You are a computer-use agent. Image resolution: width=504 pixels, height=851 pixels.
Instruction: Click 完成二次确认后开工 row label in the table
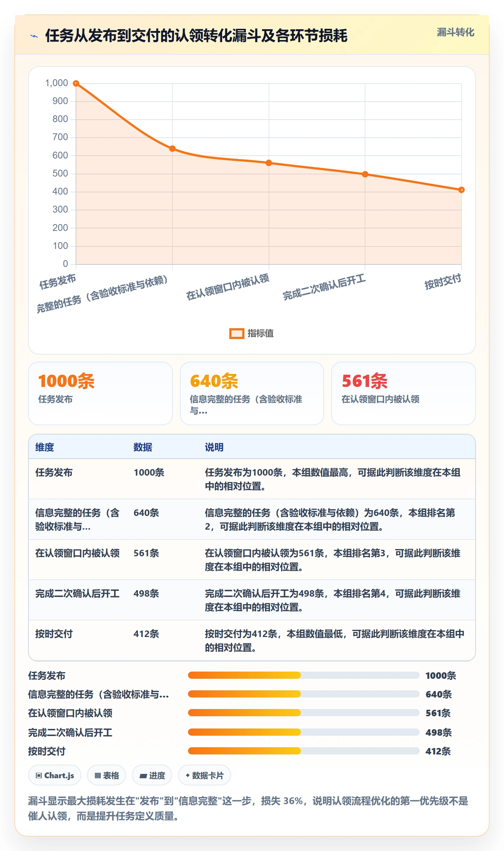(x=77, y=593)
